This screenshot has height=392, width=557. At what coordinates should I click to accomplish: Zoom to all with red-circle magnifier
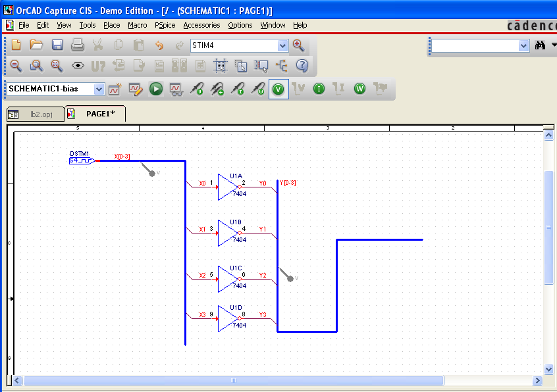(x=57, y=66)
